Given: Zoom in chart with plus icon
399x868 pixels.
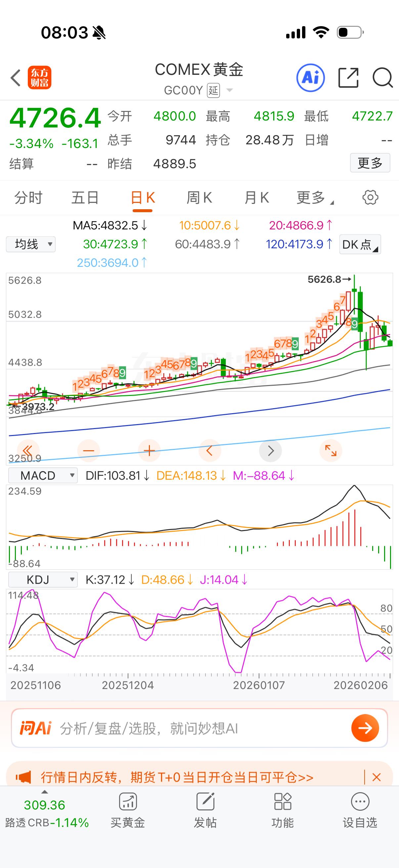Looking at the screenshot, I should click(x=149, y=451).
